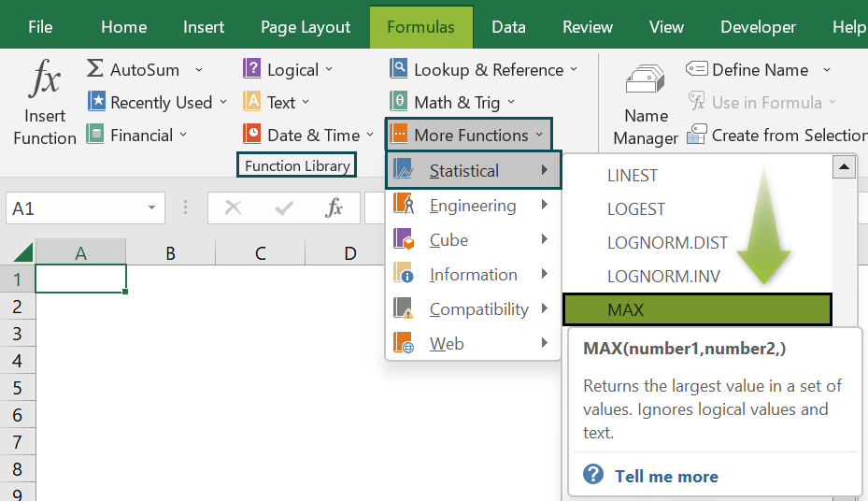The height and width of the screenshot is (501, 868).
Task: Click the Lookup & Reference magnifier icon
Action: tap(399, 69)
